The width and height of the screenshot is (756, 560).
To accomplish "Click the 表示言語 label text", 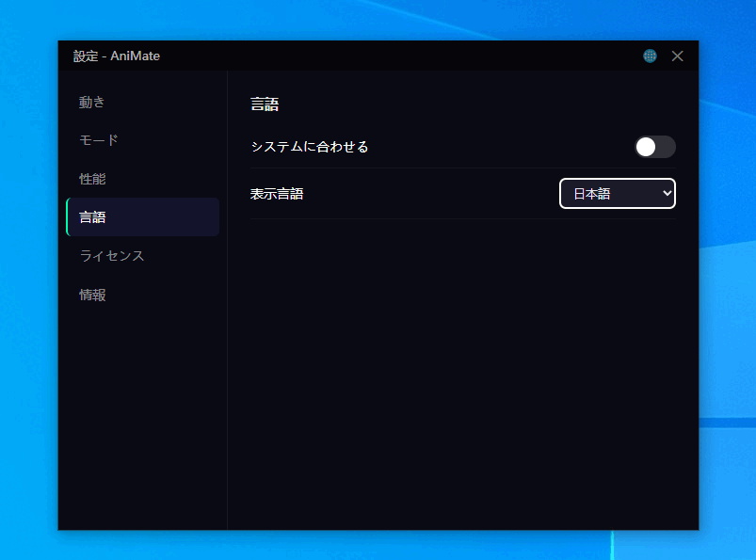I will 277,194.
